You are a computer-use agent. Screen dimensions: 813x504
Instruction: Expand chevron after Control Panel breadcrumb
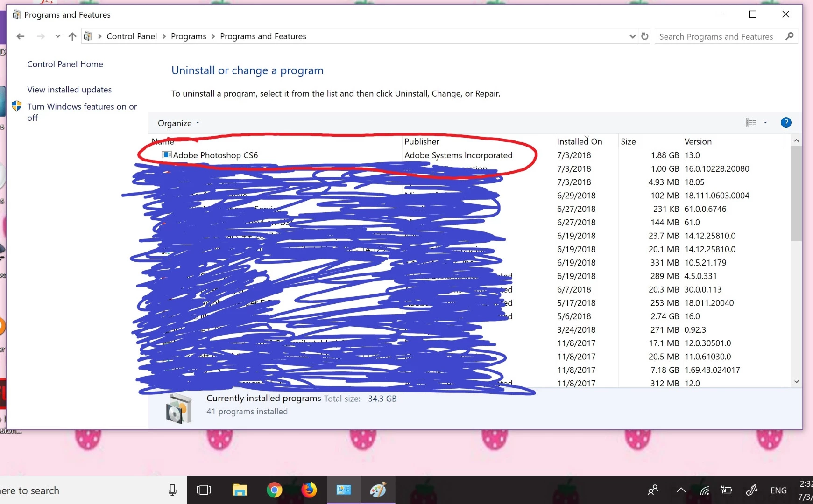tap(164, 36)
